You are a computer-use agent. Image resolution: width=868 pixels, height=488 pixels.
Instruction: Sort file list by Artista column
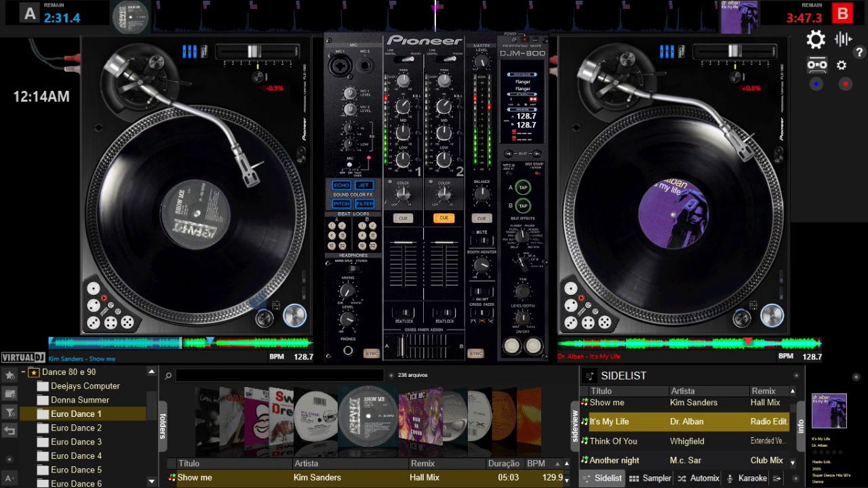(x=351, y=464)
